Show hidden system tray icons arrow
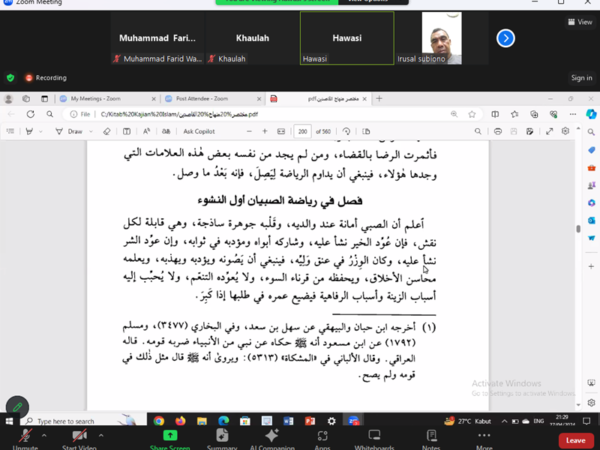The image size is (600, 450). 504,421
